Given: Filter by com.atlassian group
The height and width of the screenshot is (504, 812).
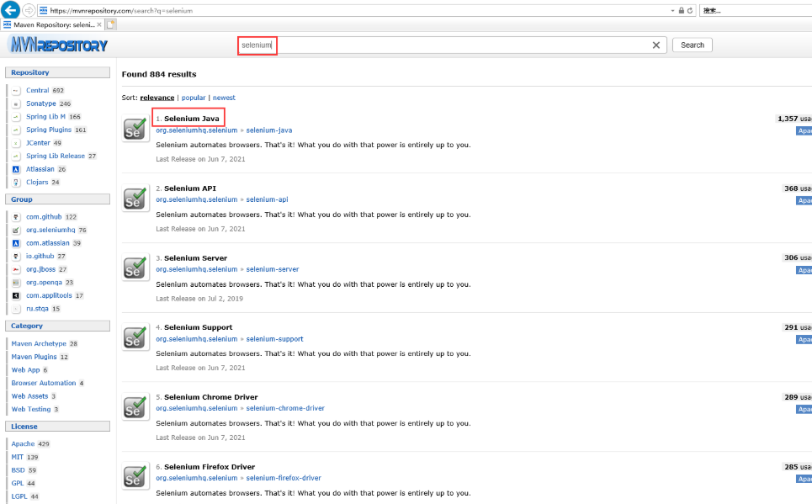Looking at the screenshot, I should click(48, 243).
